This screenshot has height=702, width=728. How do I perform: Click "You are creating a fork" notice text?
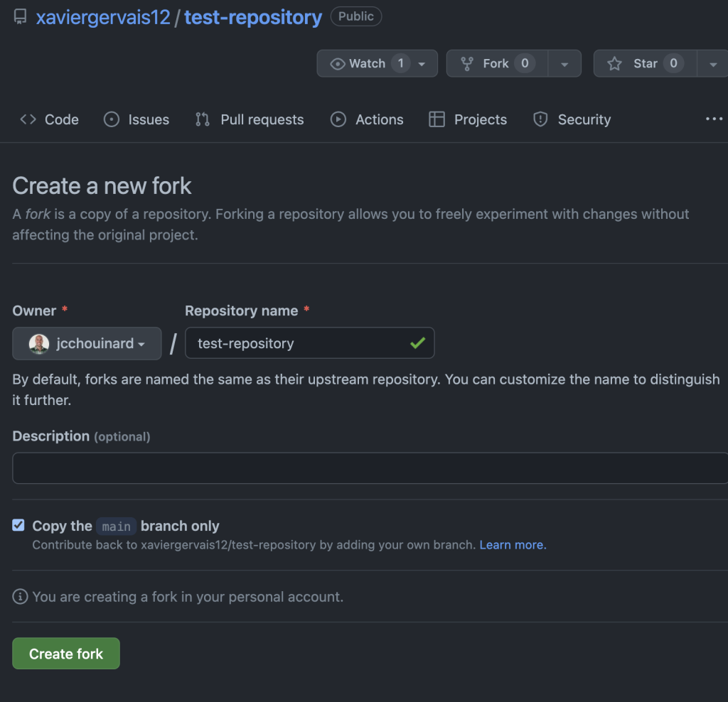coord(188,597)
